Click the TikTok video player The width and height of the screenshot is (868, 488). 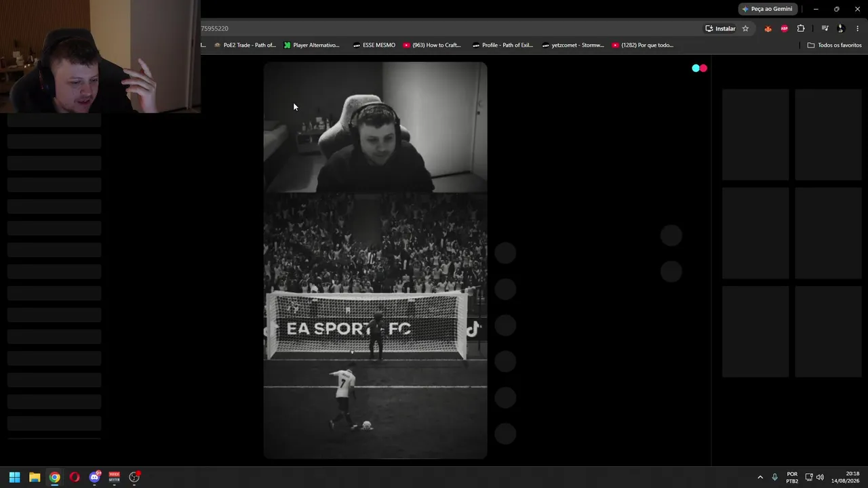[x=375, y=260]
